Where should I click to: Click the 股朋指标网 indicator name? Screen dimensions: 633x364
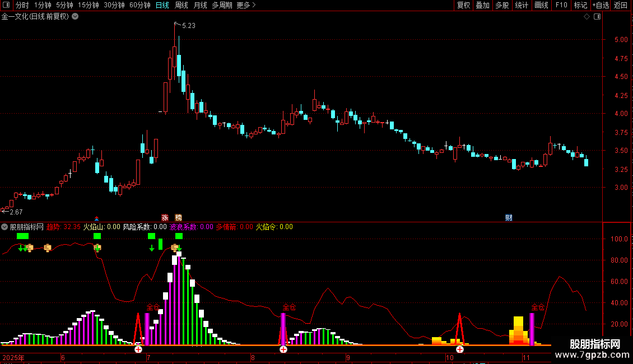coord(27,227)
